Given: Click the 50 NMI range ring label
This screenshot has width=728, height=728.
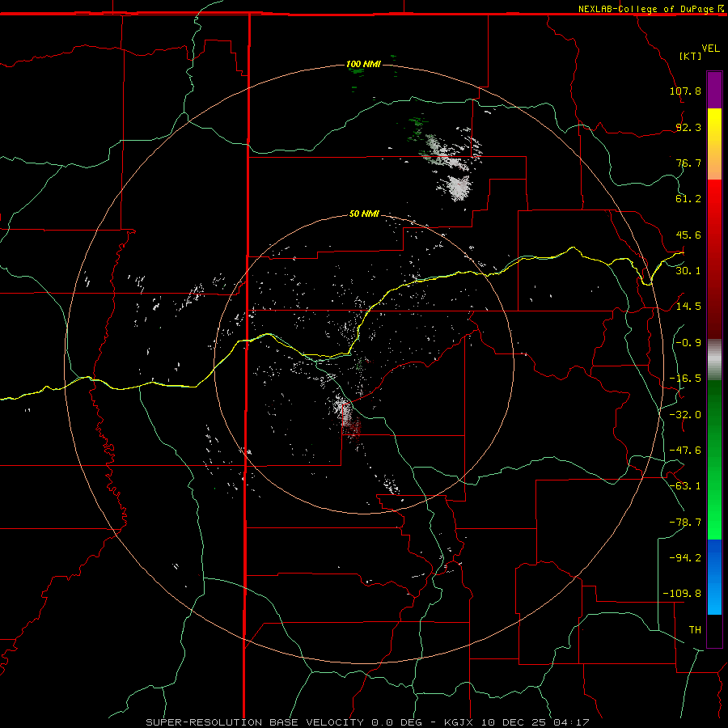Looking at the screenshot, I should 364,214.
